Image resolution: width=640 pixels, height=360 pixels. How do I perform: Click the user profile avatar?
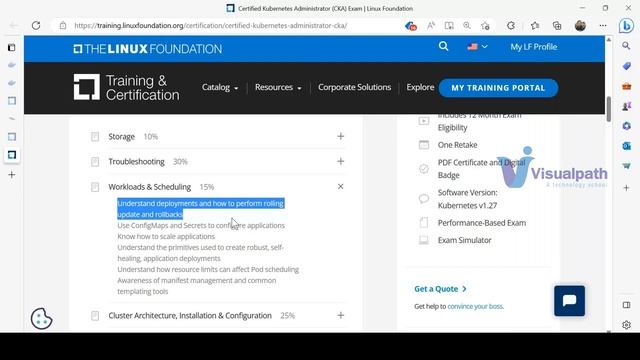tap(580, 25)
